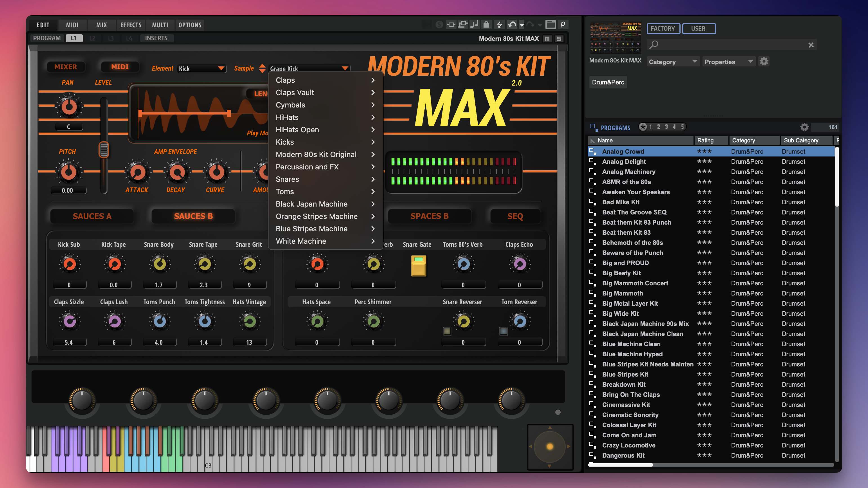Select the Big Mammoth program row
The width and height of the screenshot is (868, 488).
pos(622,293)
